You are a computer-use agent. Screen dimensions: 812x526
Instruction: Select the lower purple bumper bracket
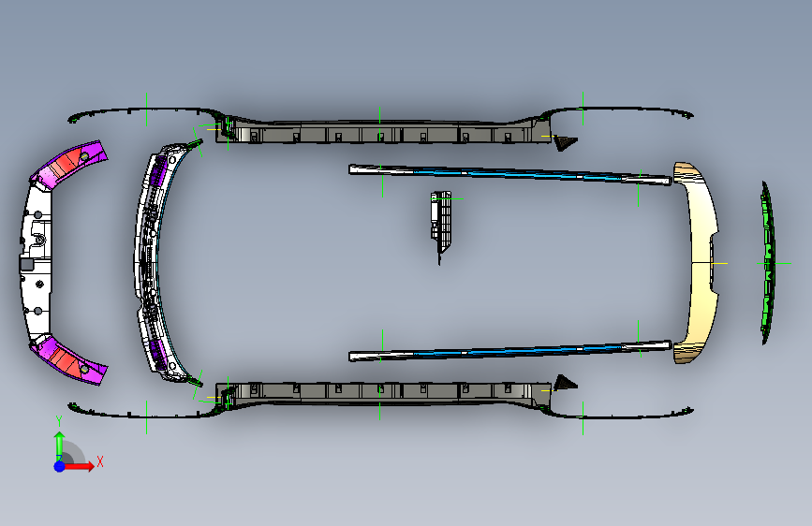click(x=70, y=359)
